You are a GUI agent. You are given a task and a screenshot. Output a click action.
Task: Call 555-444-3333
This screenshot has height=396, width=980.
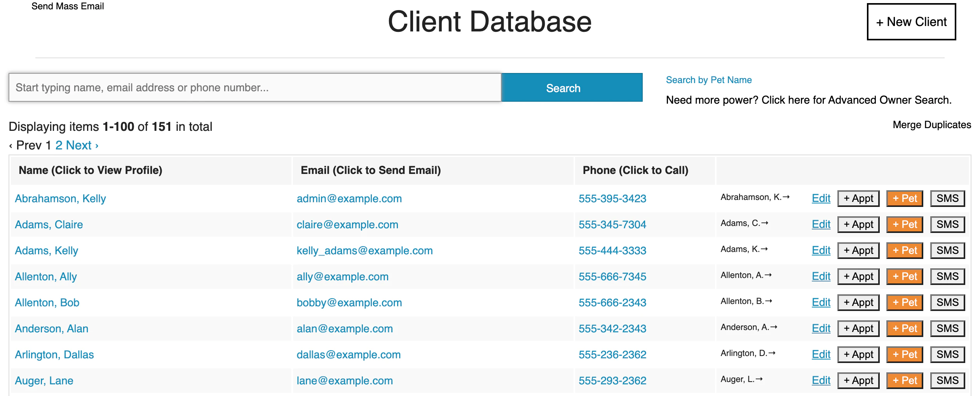tap(612, 250)
